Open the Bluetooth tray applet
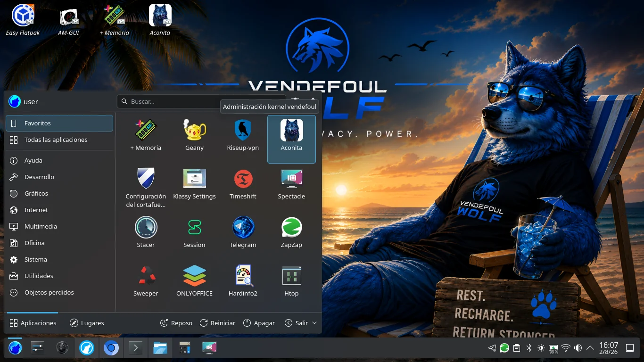 pos(529,348)
